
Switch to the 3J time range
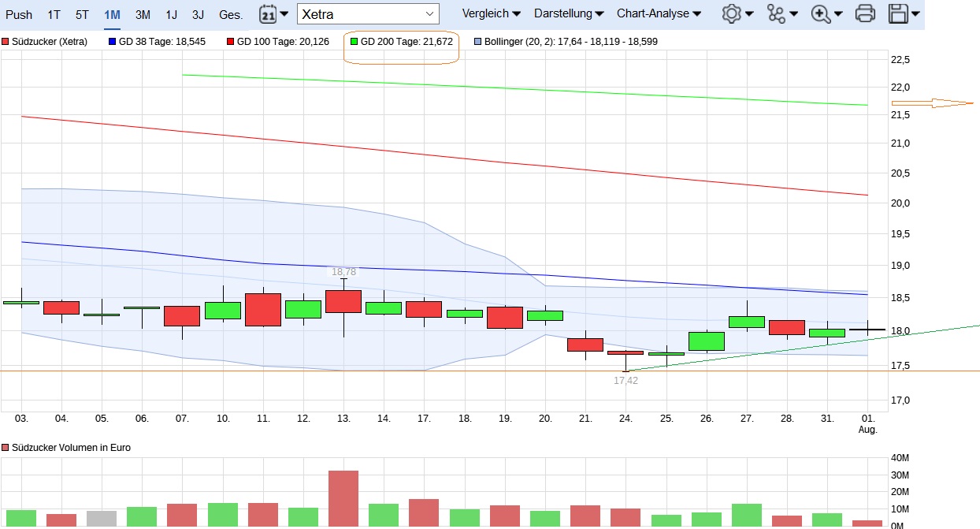(x=198, y=15)
